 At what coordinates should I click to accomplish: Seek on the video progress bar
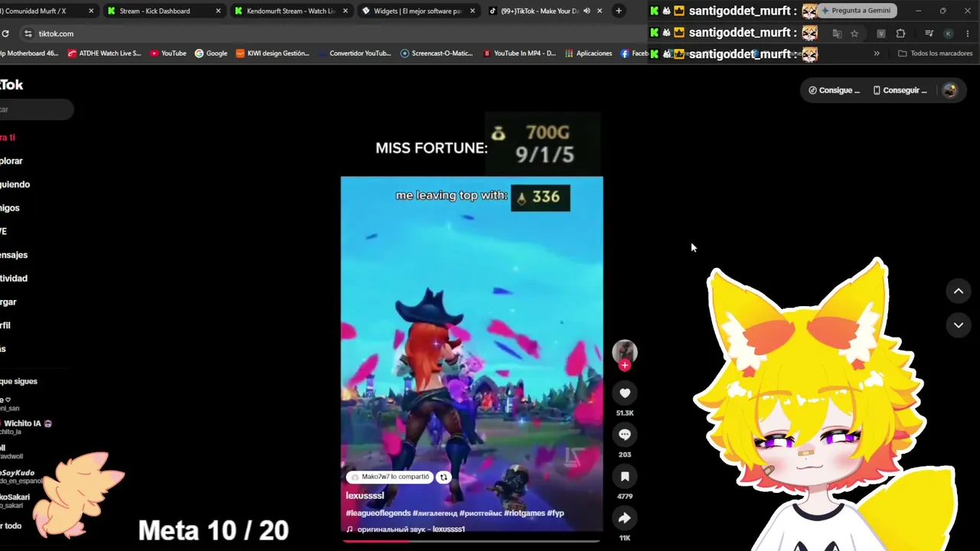pos(472,541)
